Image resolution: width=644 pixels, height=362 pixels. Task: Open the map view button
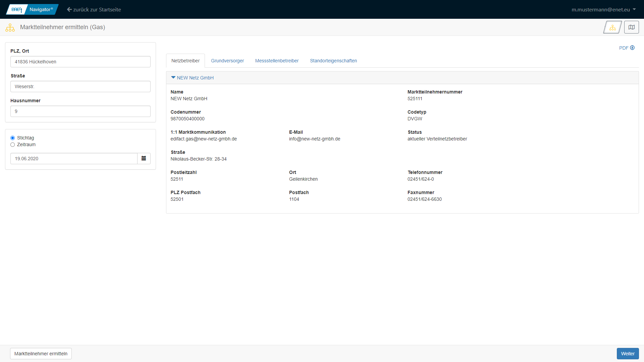coord(631,27)
